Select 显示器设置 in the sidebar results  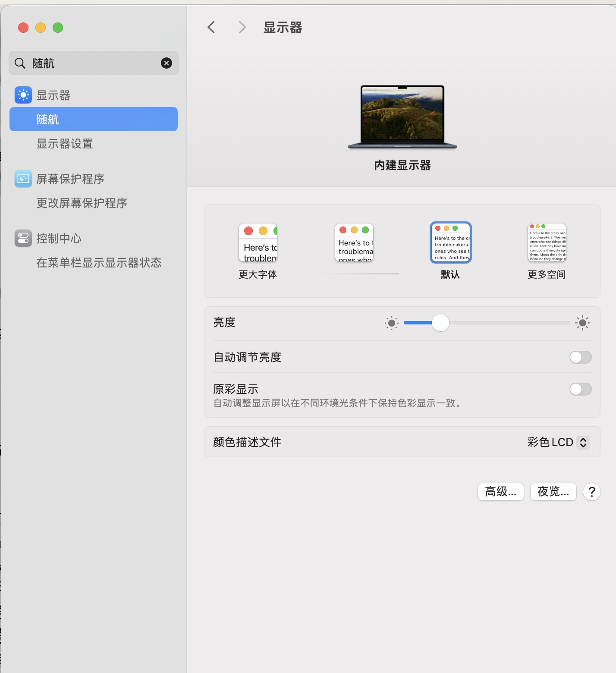(65, 144)
